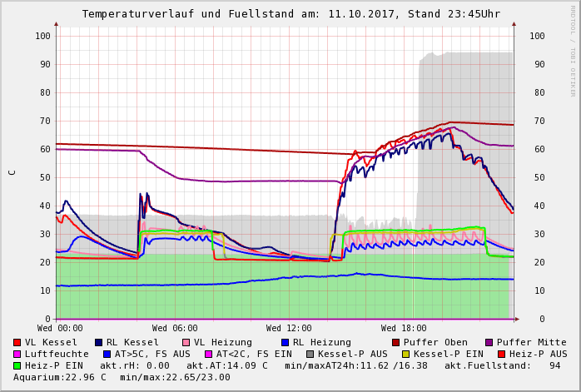Select the gray Kessel-P AUS swatch
This screenshot has height=392, width=581.
(x=310, y=354)
